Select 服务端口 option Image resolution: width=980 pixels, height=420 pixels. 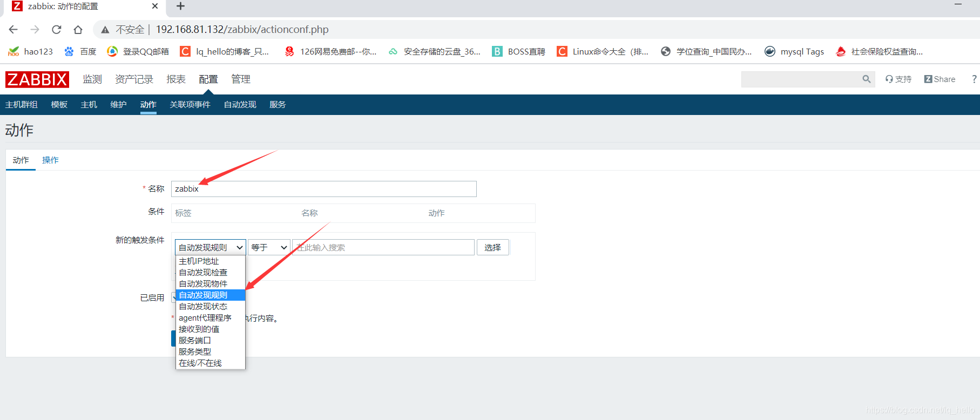[211, 341]
